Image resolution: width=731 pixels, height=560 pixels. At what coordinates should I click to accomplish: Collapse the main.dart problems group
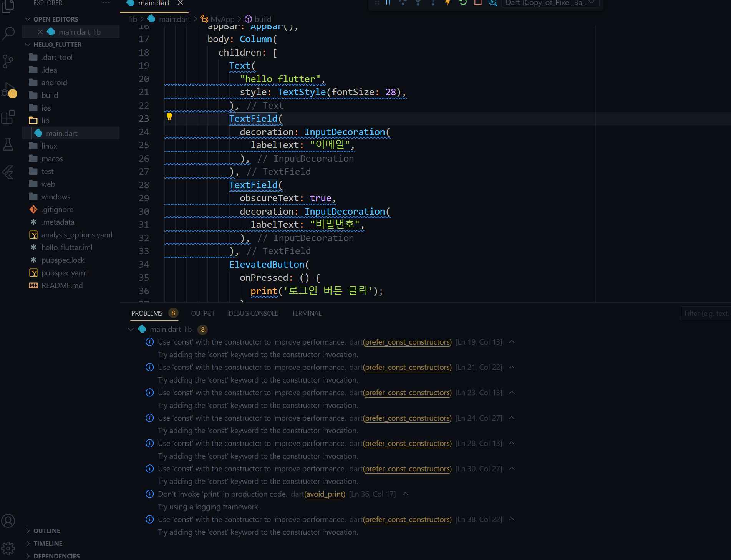(131, 330)
